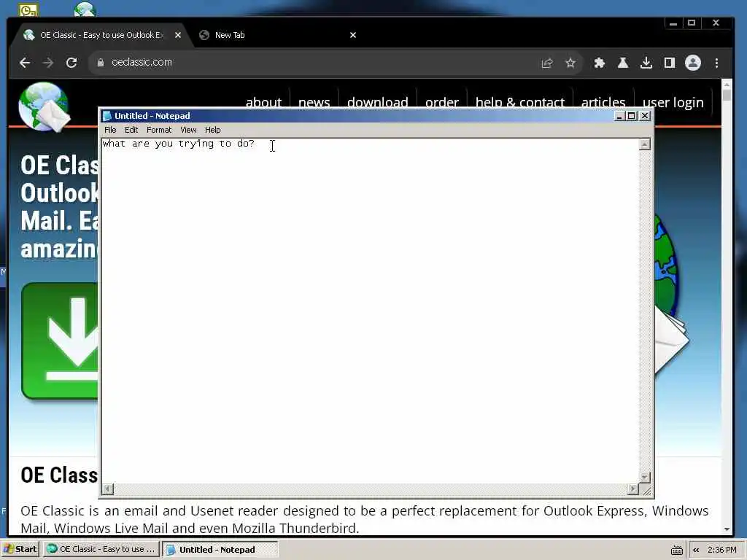Click Untitled - Notepad taskbar button
This screenshot has width=747, height=560.
coord(220,549)
